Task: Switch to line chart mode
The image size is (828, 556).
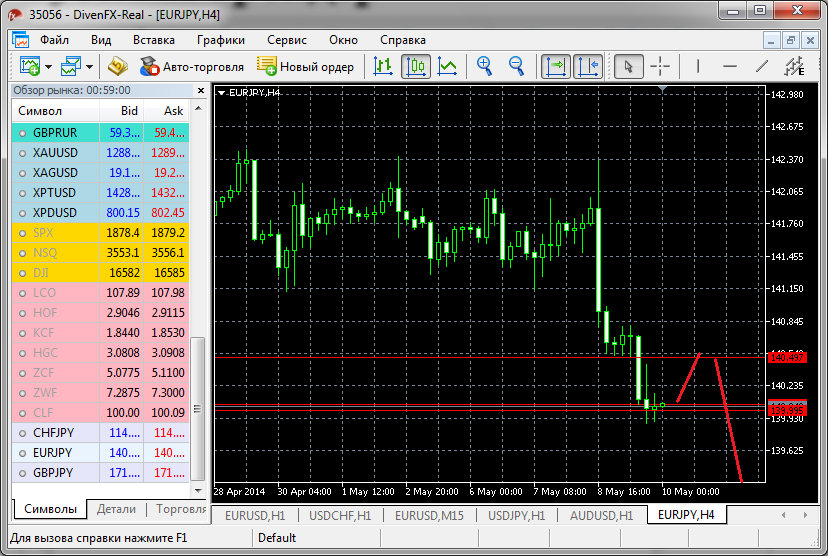Action: coord(447,67)
